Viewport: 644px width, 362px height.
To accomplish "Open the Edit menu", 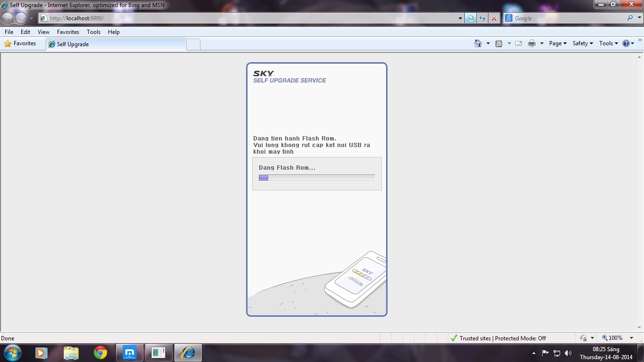I will pos(25,32).
